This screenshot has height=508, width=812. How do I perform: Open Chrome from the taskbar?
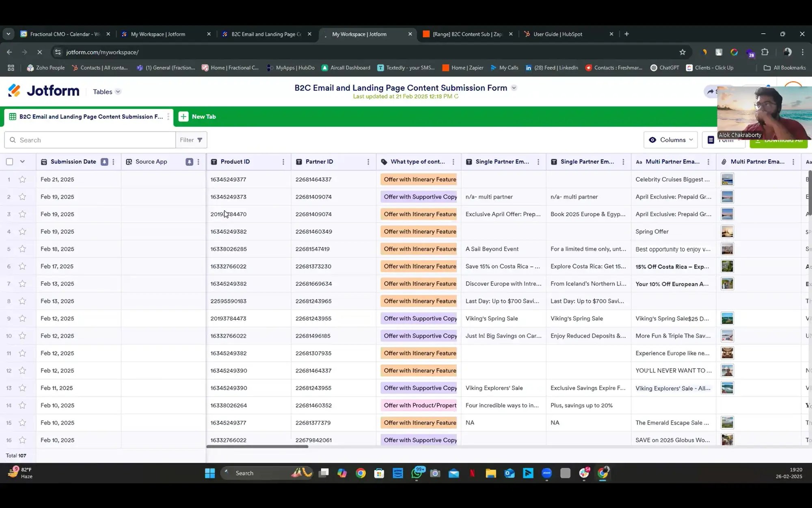(x=361, y=473)
